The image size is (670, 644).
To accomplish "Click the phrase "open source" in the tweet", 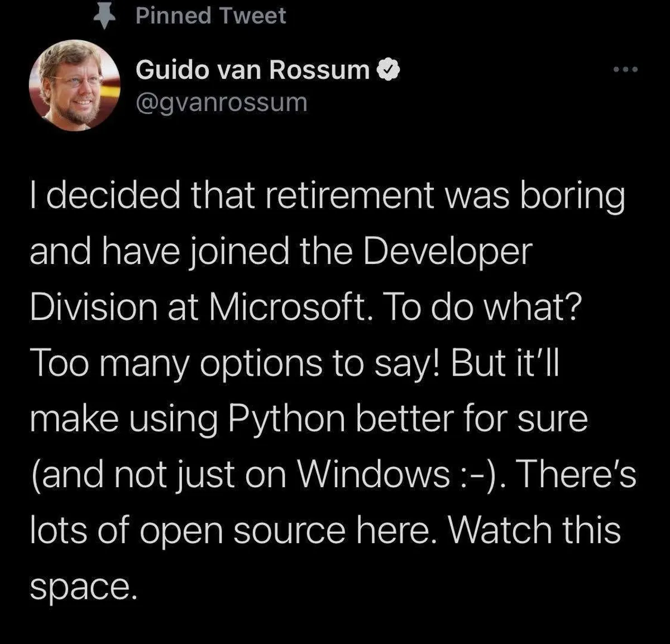I will 242,530.
